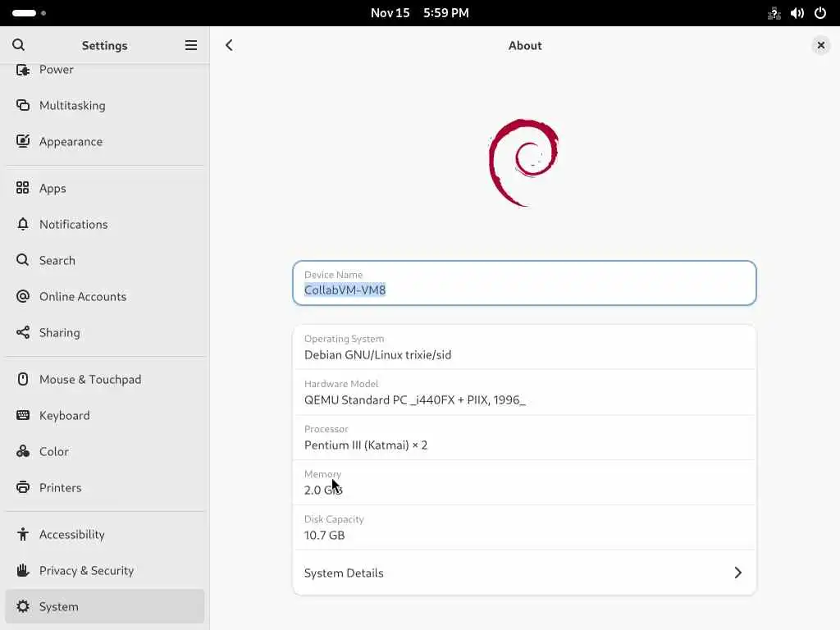840x630 pixels.
Task: Close the Settings window
Action: (x=820, y=45)
